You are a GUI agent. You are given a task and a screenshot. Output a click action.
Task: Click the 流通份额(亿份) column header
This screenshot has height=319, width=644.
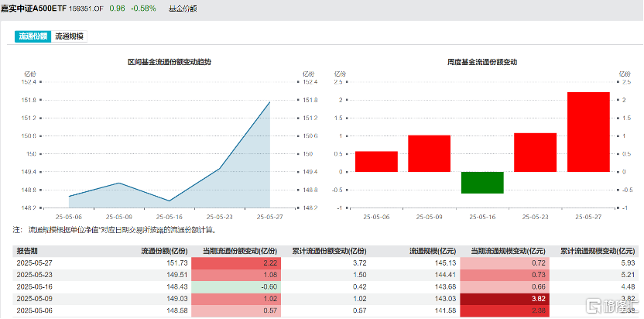click(x=164, y=251)
